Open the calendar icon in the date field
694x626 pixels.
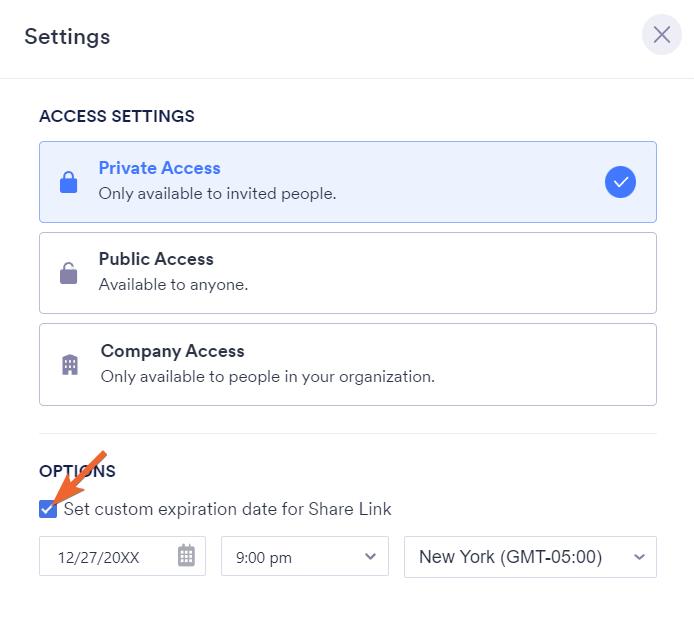click(x=186, y=556)
